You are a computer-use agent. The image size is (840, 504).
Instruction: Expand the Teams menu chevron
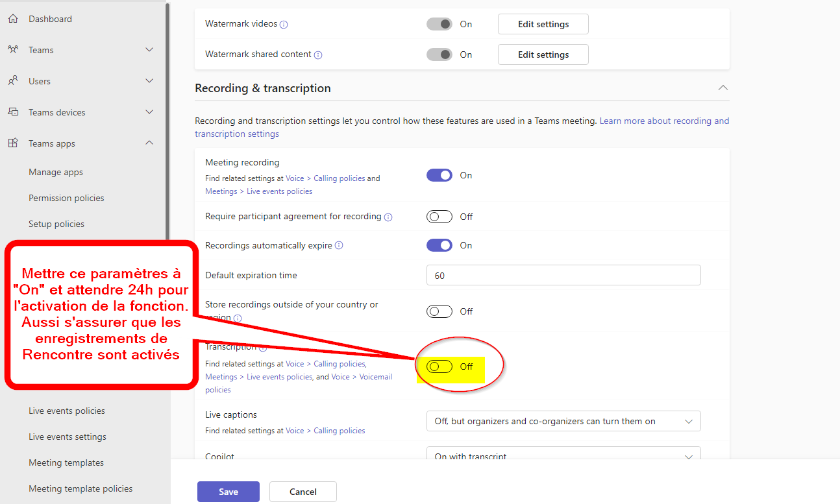point(149,50)
